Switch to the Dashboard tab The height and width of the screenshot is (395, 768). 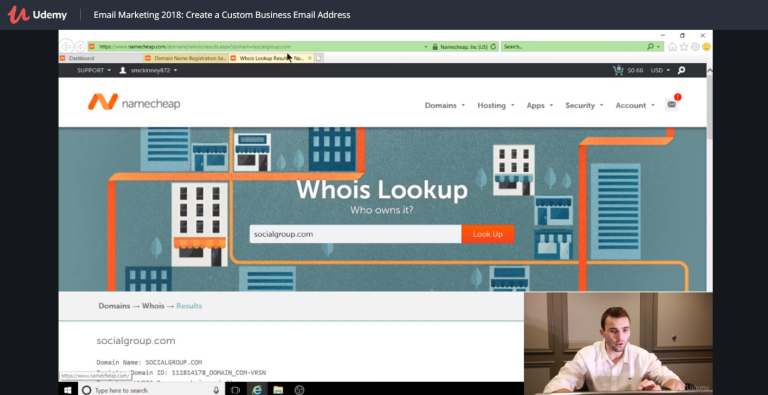pyautogui.click(x=101, y=58)
